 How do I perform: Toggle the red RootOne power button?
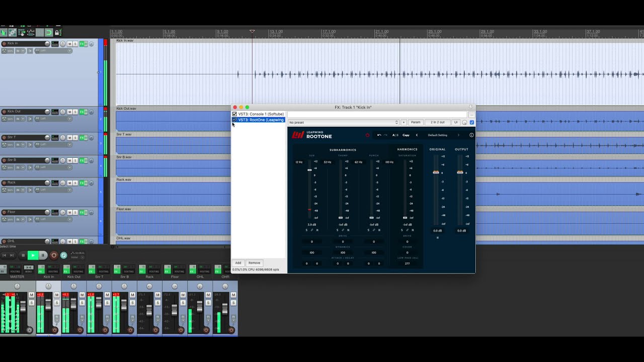click(367, 135)
